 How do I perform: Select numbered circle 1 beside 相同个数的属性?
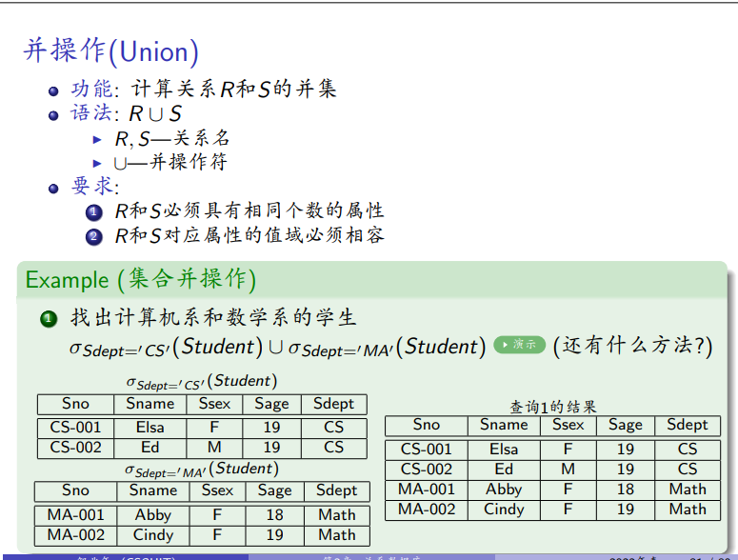coord(93,211)
